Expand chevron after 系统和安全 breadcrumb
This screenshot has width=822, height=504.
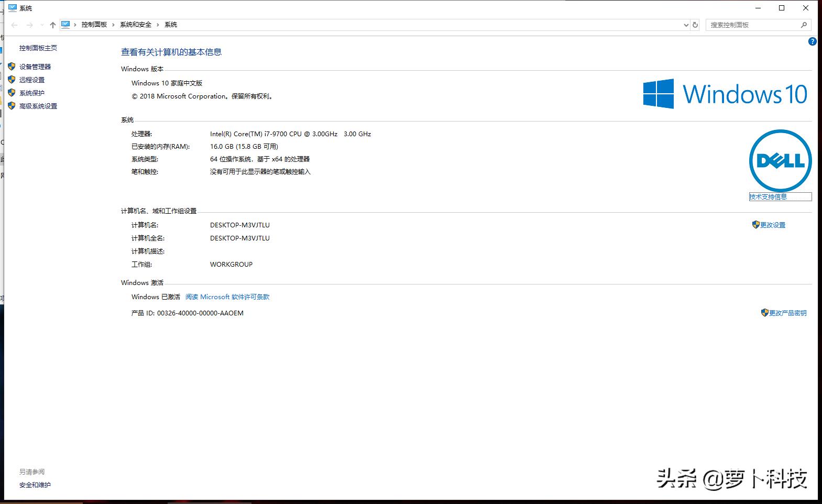(x=158, y=25)
